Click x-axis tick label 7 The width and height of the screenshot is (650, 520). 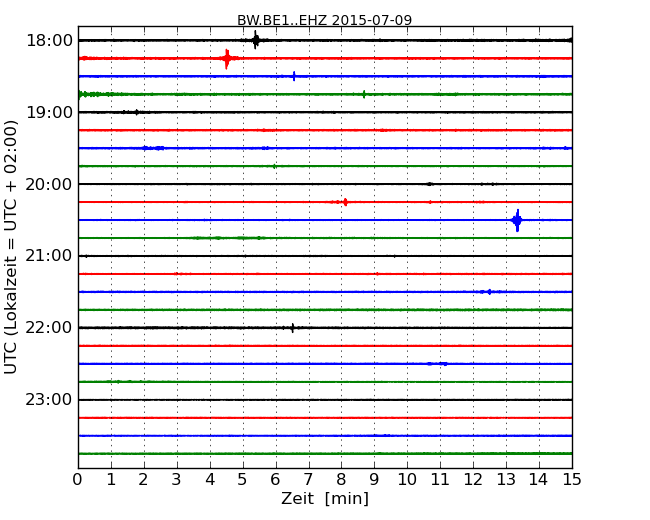tap(308, 480)
